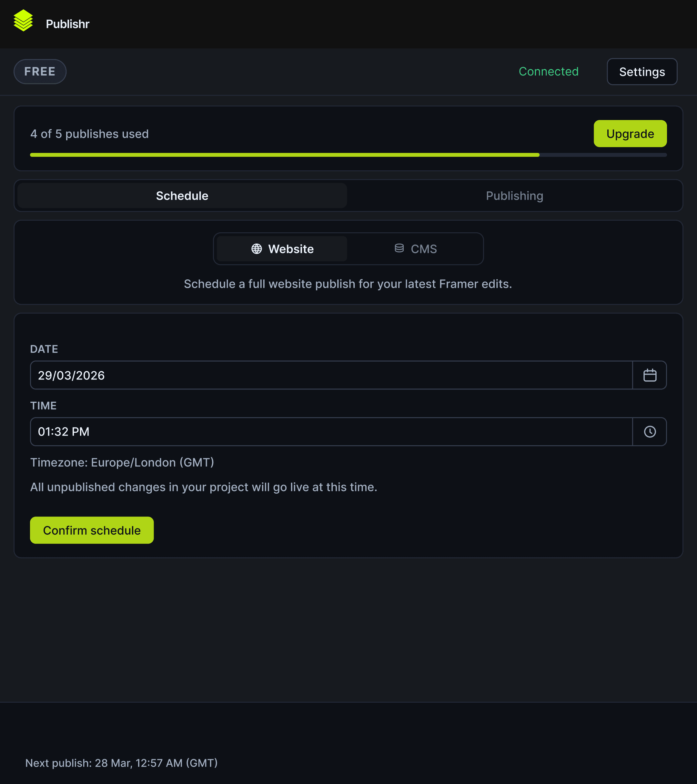Click the database icon beside CMS

(x=399, y=248)
